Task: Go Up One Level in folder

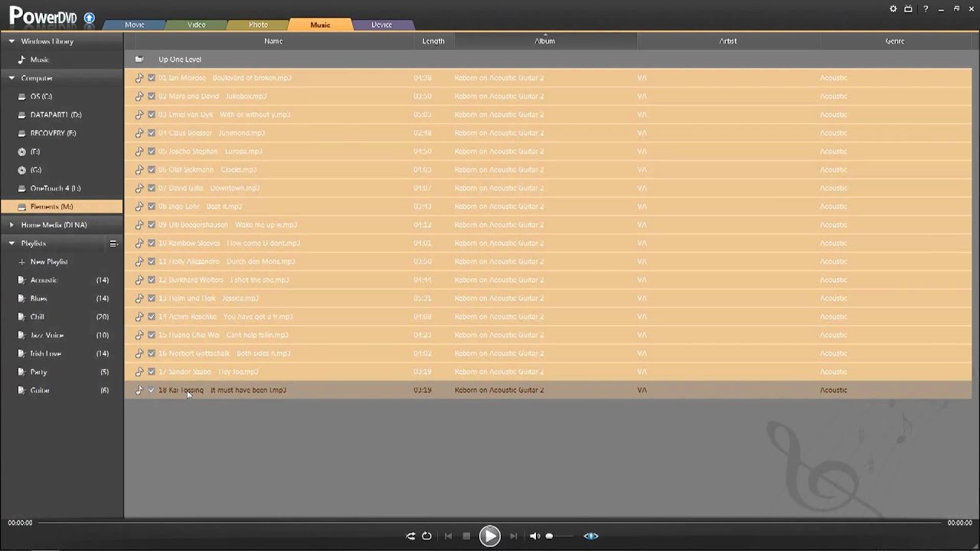Action: coord(180,59)
